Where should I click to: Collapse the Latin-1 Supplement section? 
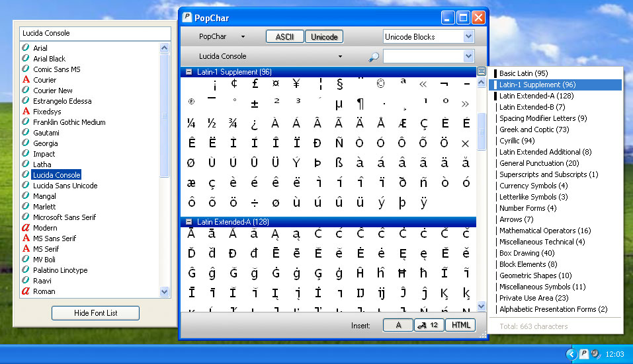[x=189, y=72]
